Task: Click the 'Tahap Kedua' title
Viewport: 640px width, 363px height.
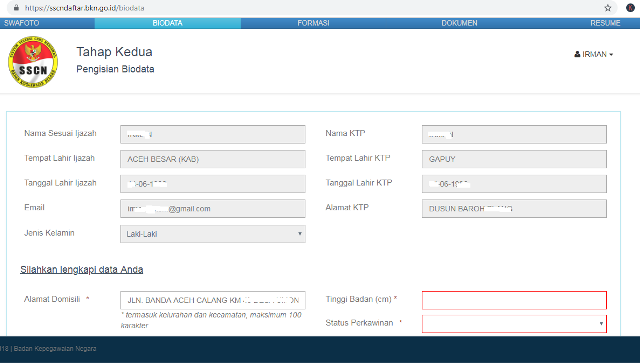Action: click(114, 52)
